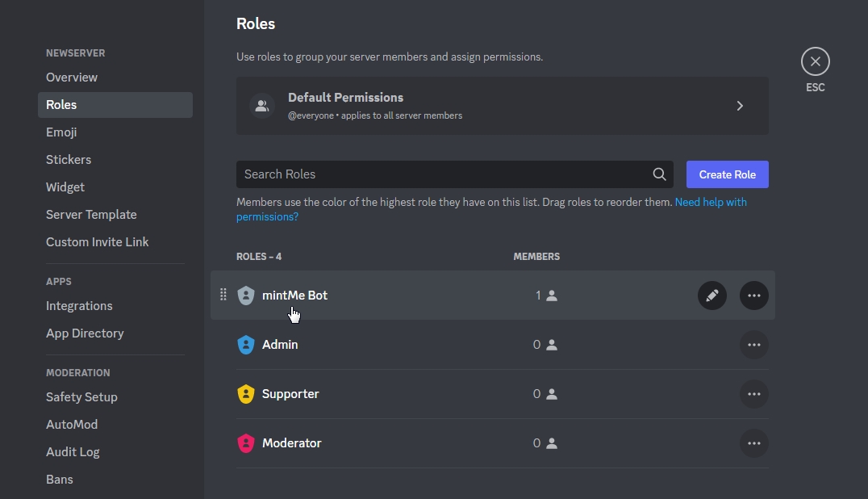868x499 pixels.
Task: Open the Audit Log page
Action: point(73,452)
